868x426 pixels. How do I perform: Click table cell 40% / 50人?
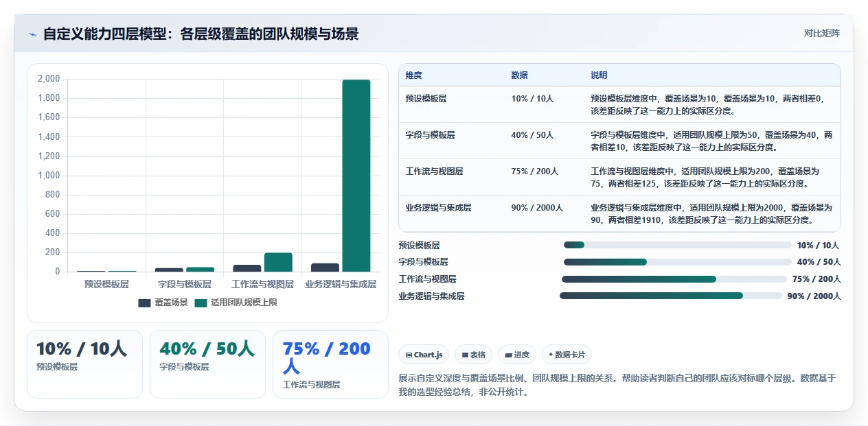(532, 135)
